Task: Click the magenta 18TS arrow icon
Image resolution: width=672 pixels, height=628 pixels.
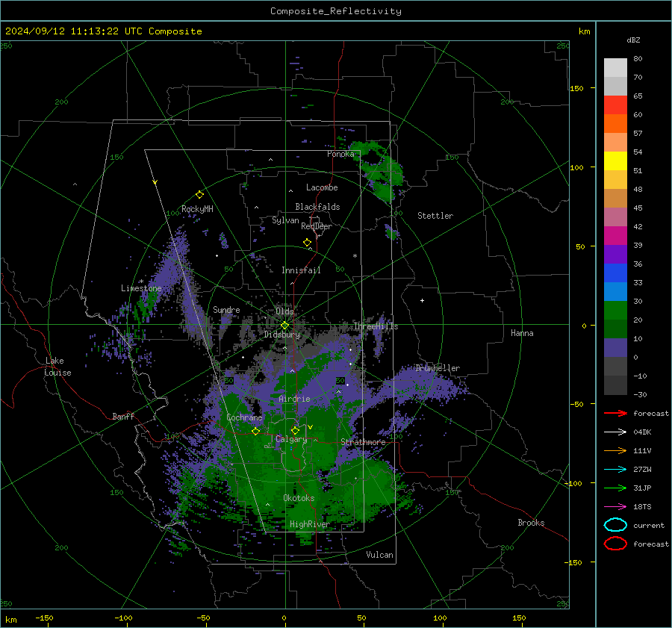Action: pyautogui.click(x=615, y=506)
